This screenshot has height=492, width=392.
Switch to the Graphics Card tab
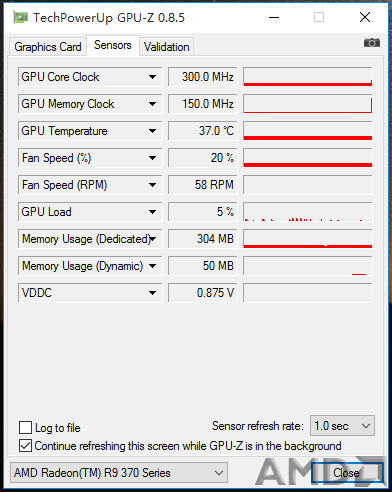tap(48, 47)
